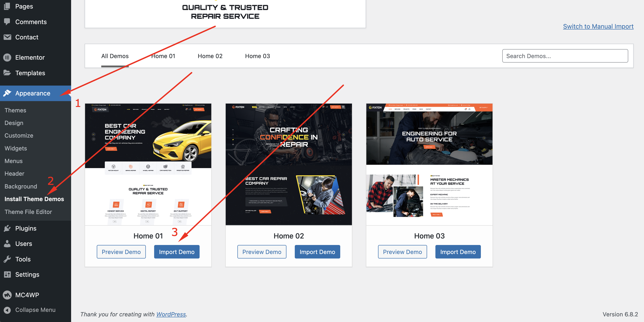The height and width of the screenshot is (322, 644).
Task: Click the Templates folder icon
Action: (x=7, y=73)
